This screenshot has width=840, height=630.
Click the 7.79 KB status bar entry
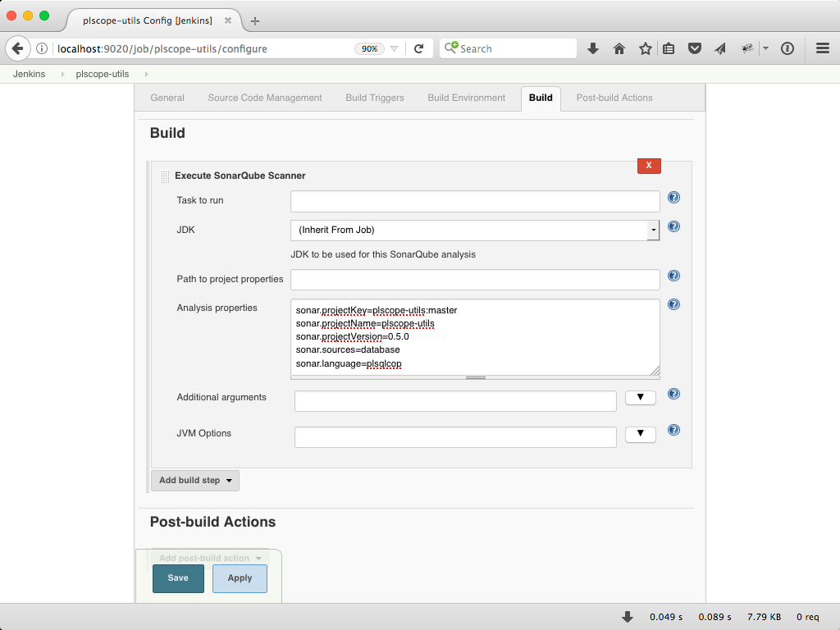pos(764,617)
